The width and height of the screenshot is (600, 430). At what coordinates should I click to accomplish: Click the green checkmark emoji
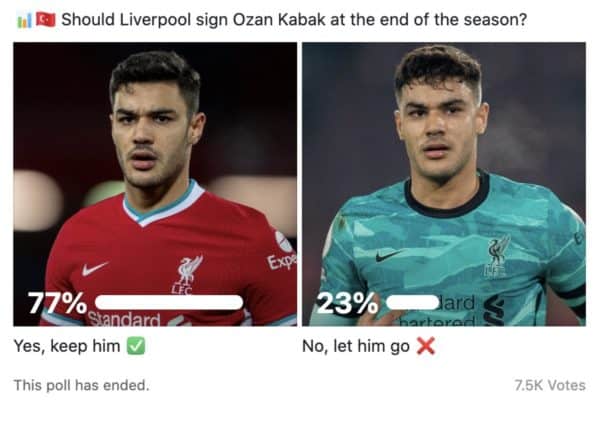tap(136, 346)
